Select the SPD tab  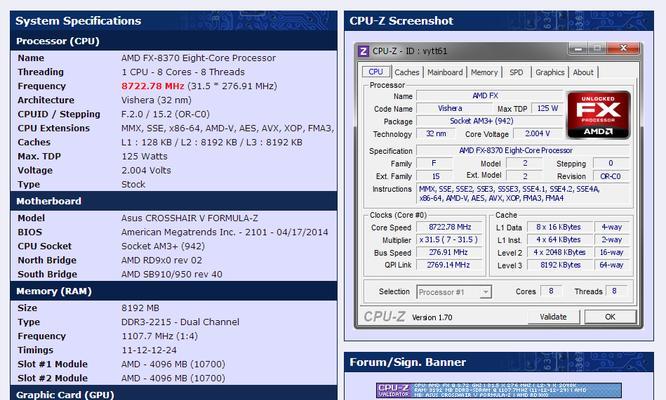coord(516,72)
